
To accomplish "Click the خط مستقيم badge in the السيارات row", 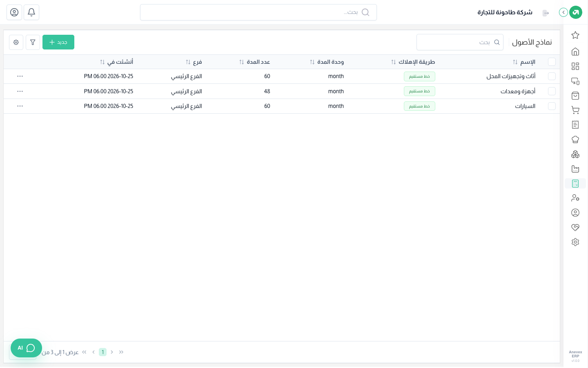I will 419,106.
